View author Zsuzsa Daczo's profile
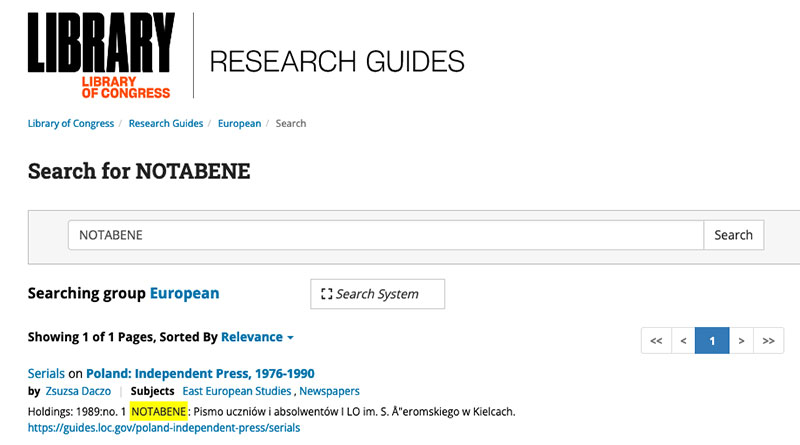Screen dimensions: 800x445 click(78, 391)
